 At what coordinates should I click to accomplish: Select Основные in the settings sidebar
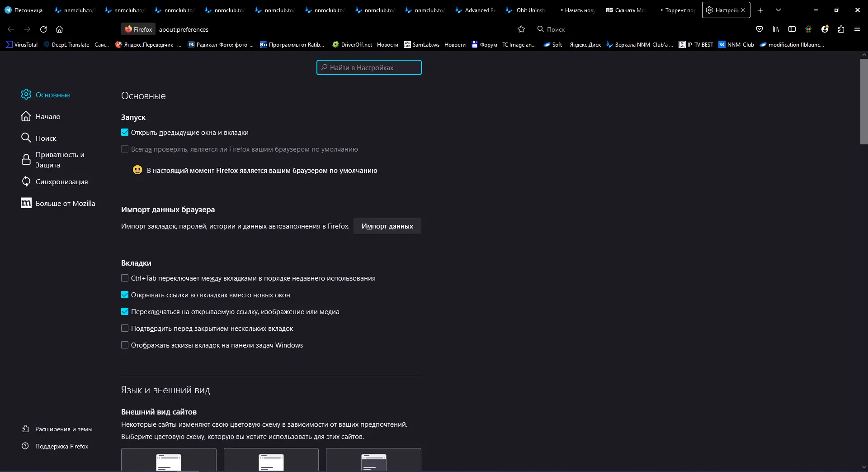pyautogui.click(x=46, y=95)
